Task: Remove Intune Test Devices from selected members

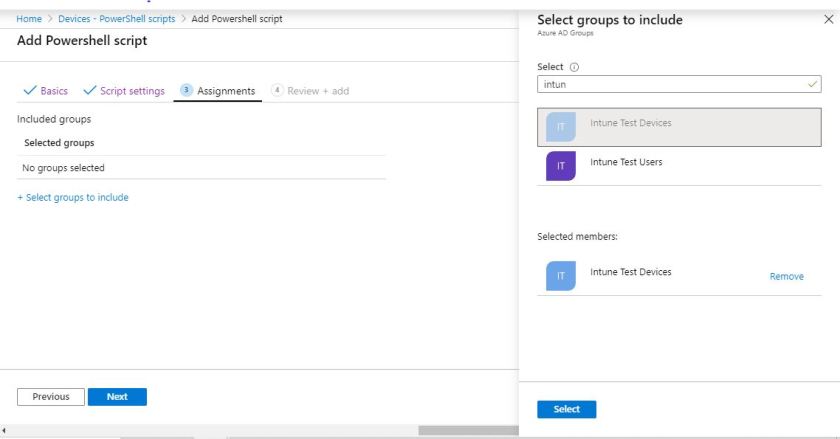Action: tap(786, 277)
